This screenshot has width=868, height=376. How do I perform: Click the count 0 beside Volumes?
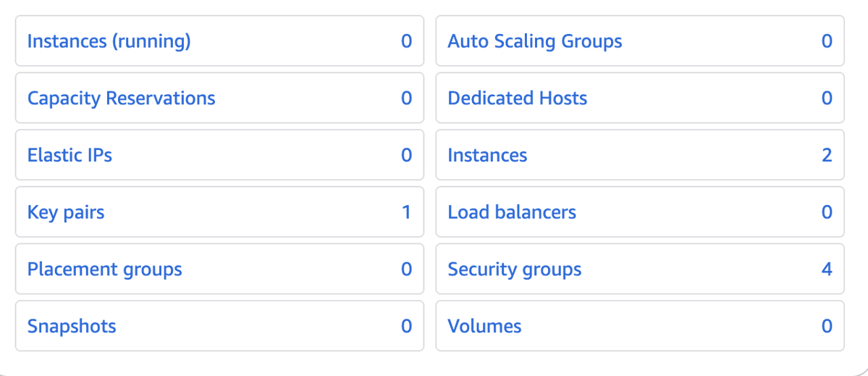(827, 327)
